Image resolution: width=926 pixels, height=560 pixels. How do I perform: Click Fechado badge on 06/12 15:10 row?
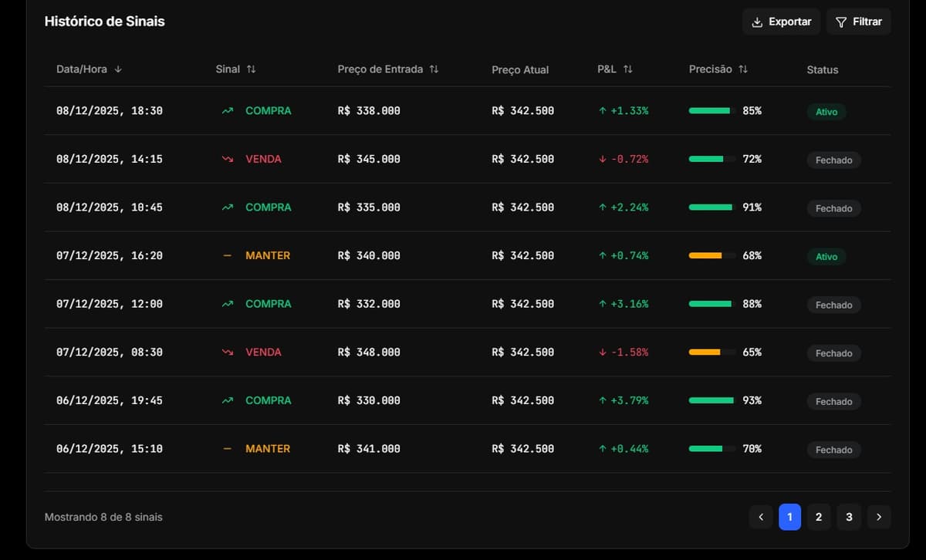pyautogui.click(x=833, y=450)
